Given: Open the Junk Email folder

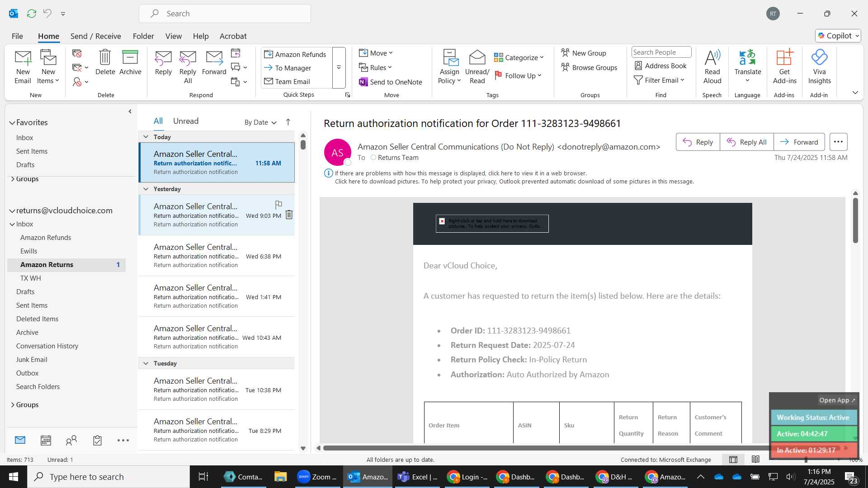Looking at the screenshot, I should coord(32,360).
